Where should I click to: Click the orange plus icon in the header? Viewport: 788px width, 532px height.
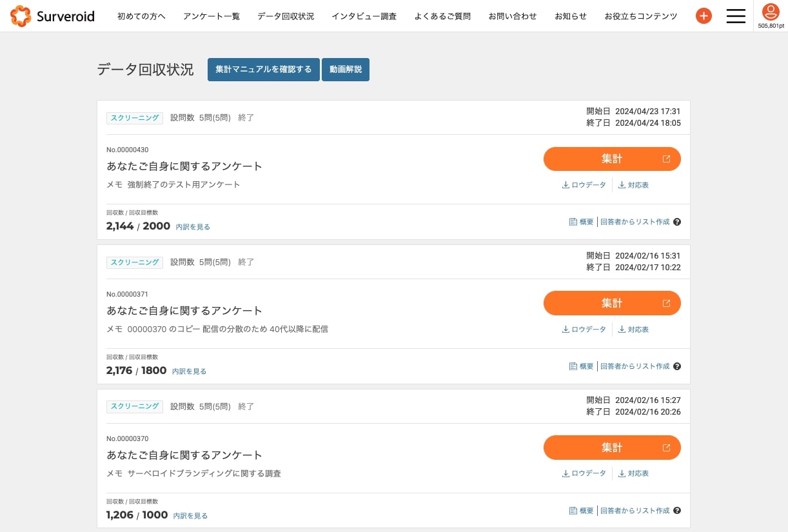pyautogui.click(x=704, y=16)
